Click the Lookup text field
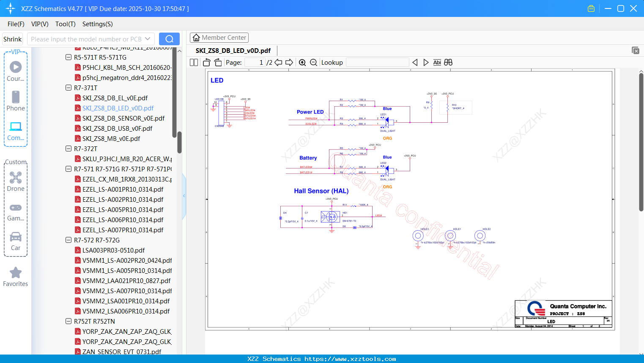Image resolution: width=644 pixels, height=363 pixels. click(377, 63)
